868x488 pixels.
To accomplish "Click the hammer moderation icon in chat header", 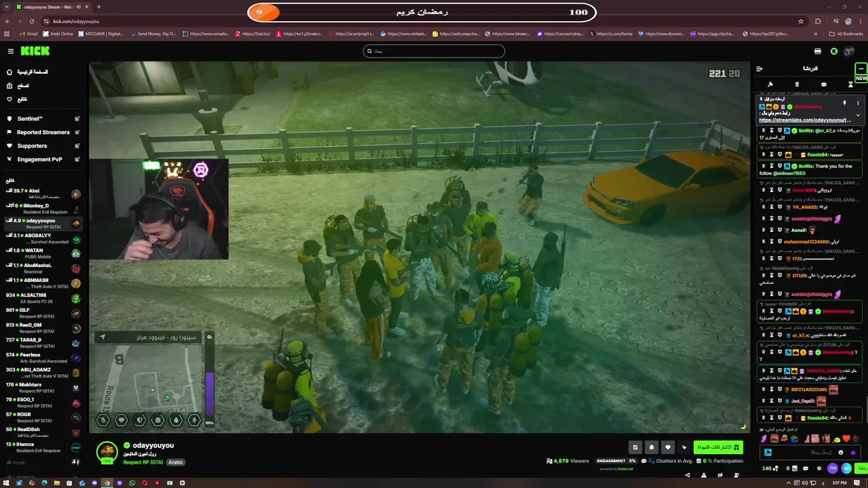I will (x=770, y=85).
